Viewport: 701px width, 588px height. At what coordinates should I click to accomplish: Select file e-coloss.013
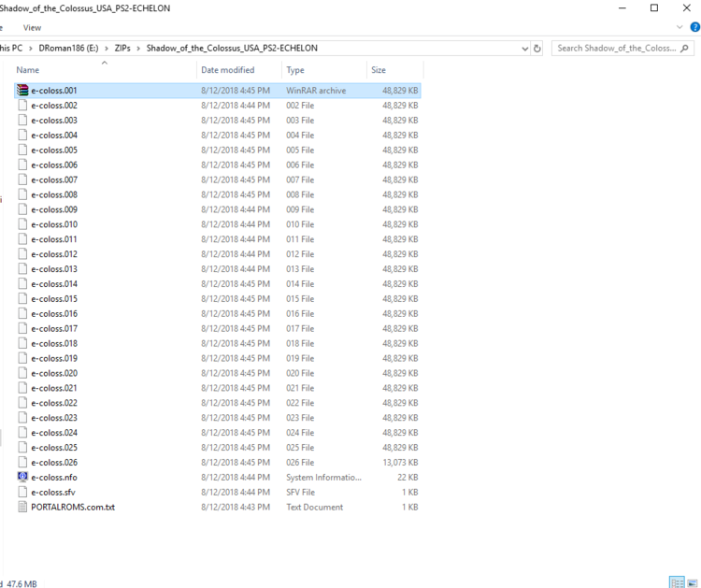coord(54,268)
